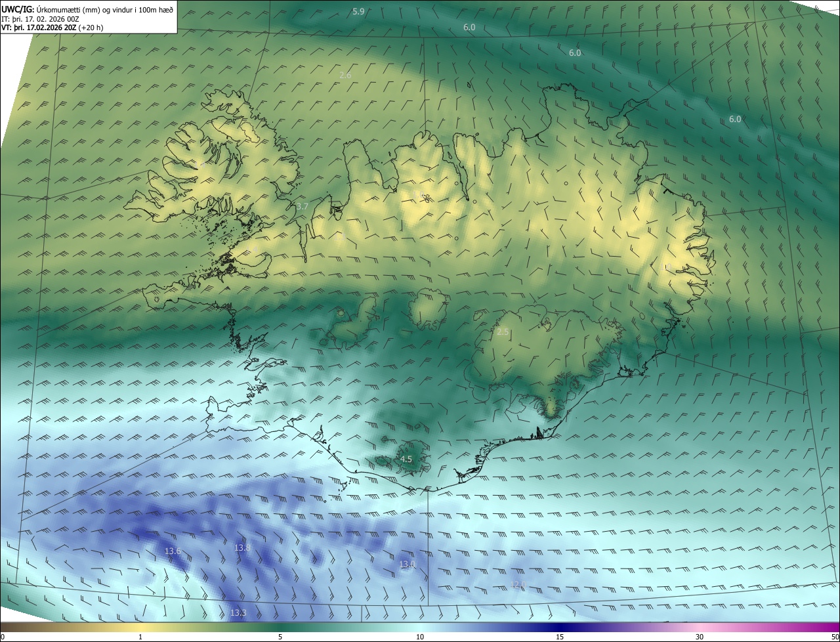Select the 5.9 value label on the map
Viewport: 840px width, 642px height.
tap(358, 12)
